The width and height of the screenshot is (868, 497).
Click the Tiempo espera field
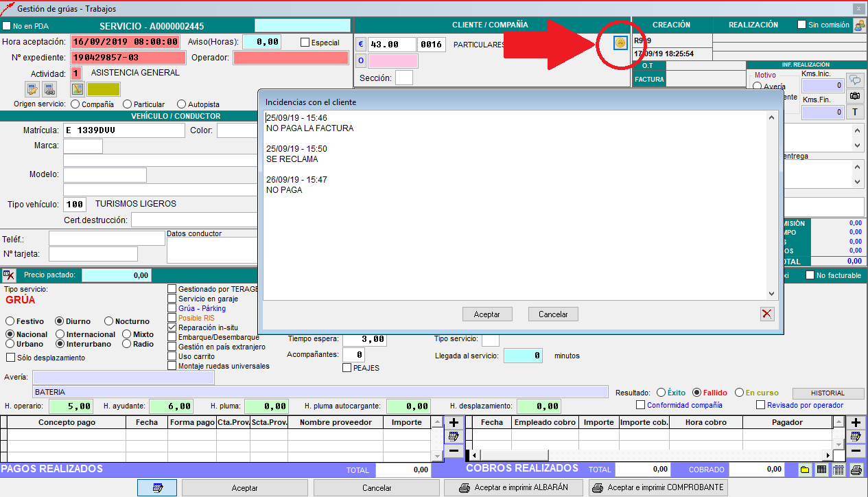364,339
